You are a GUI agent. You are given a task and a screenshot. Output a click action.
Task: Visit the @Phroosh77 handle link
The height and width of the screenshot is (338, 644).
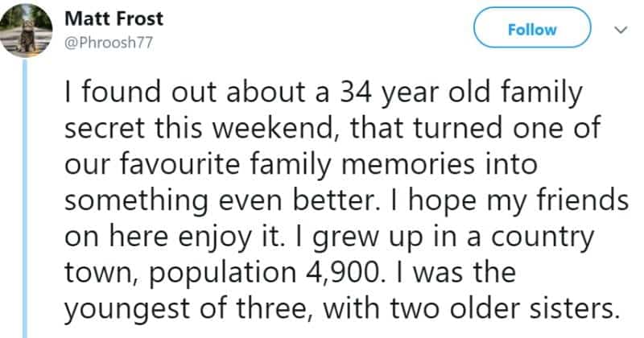coord(109,43)
